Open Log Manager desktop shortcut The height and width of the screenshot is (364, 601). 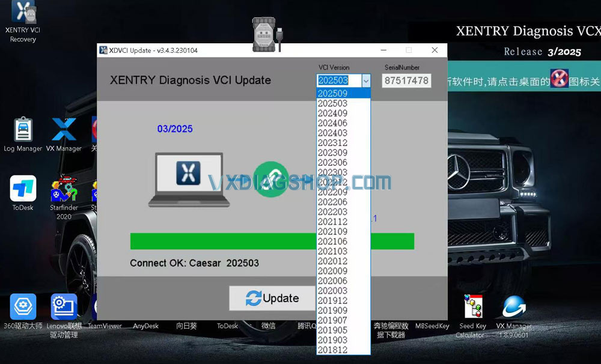click(23, 134)
